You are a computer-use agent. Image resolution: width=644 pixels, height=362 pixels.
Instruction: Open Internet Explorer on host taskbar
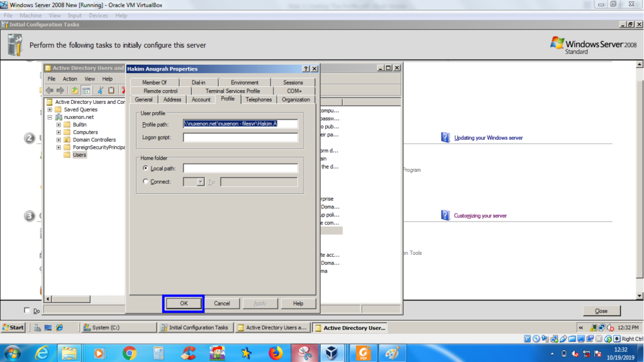point(42,353)
